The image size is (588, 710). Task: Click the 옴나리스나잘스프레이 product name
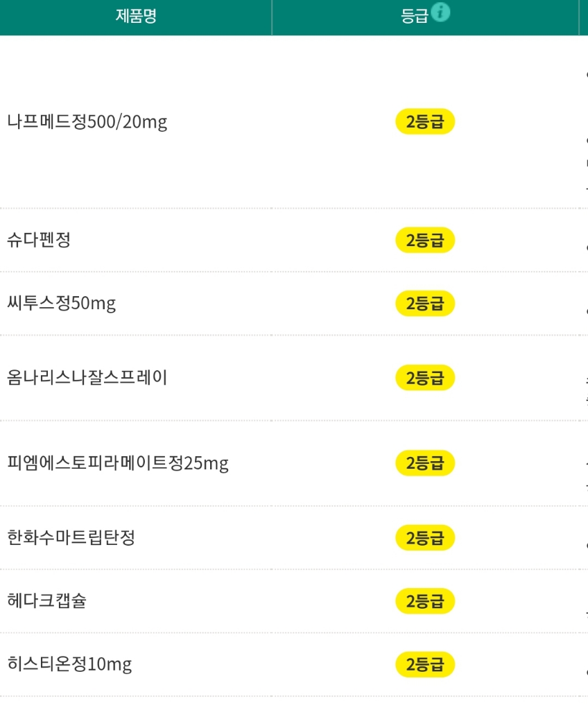click(87, 378)
